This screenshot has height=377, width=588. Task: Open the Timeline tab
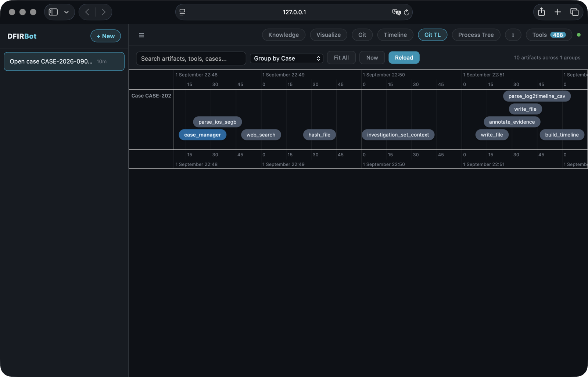(395, 35)
